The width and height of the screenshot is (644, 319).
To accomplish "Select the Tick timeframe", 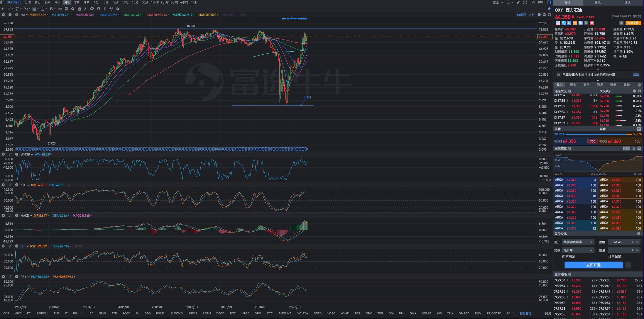I will click(x=194, y=2).
